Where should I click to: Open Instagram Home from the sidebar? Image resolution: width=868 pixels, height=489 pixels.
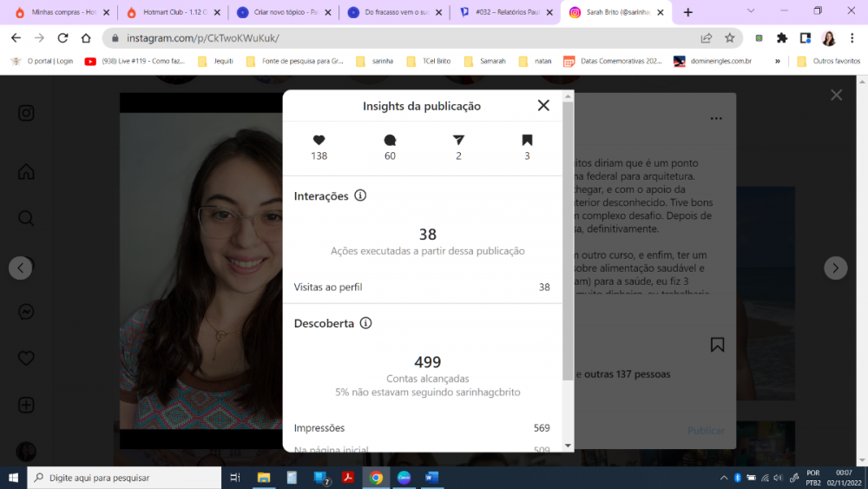pyautogui.click(x=26, y=171)
